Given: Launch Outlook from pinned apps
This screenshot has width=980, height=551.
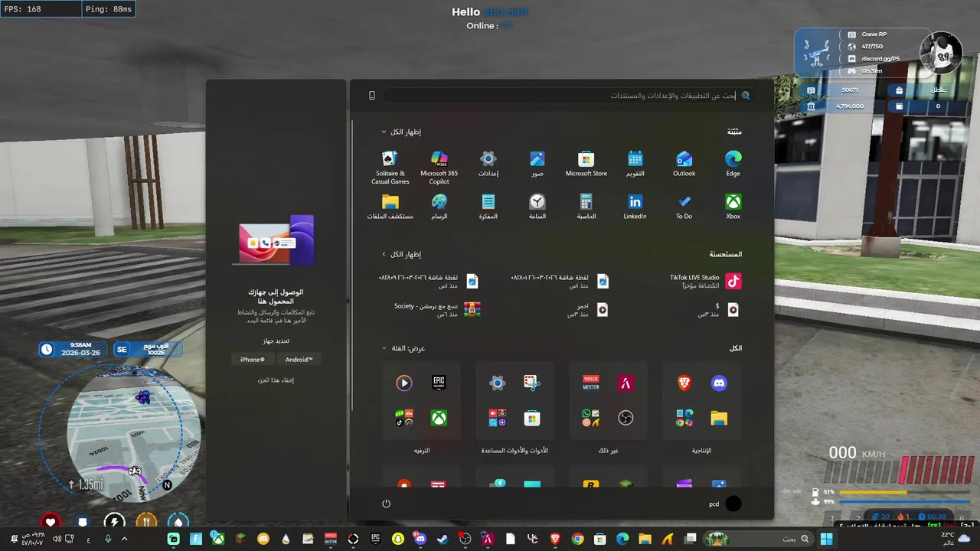Looking at the screenshot, I should click(x=684, y=163).
